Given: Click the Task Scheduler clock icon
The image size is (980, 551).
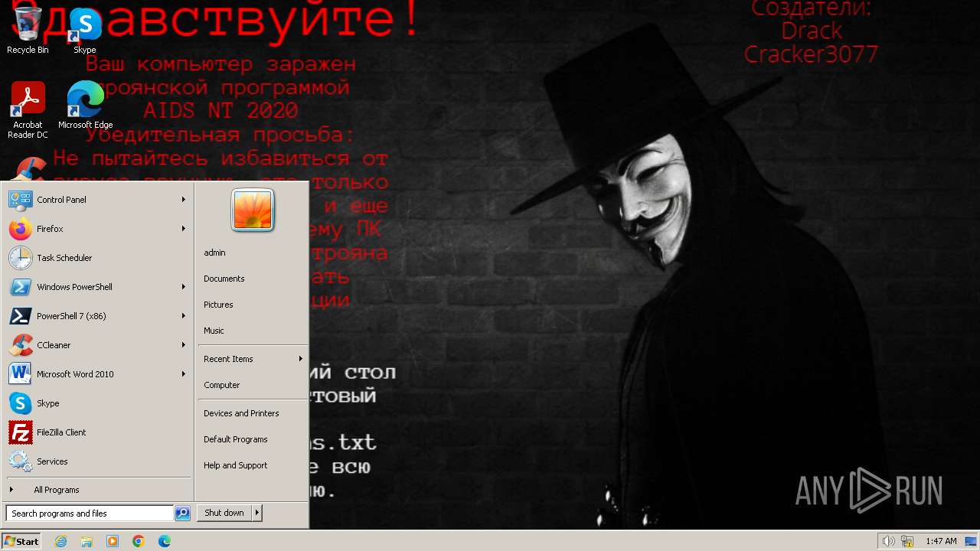Looking at the screenshot, I should (x=20, y=258).
